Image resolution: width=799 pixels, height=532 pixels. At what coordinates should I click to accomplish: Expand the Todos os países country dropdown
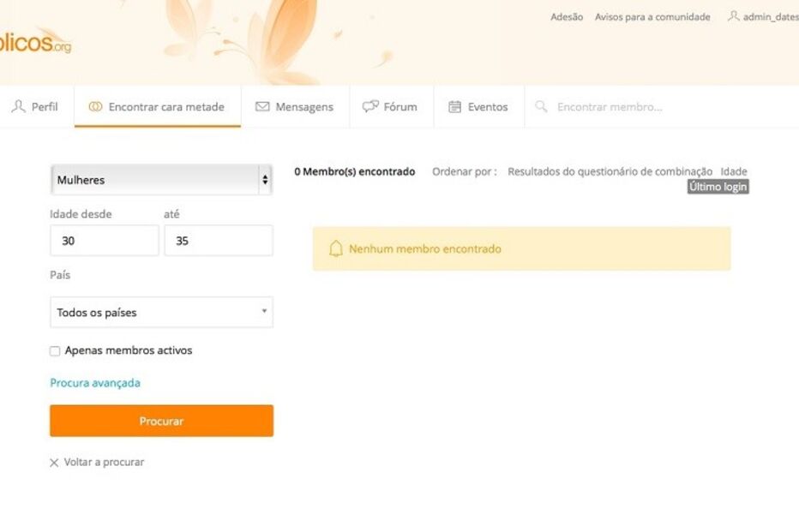pos(161,312)
